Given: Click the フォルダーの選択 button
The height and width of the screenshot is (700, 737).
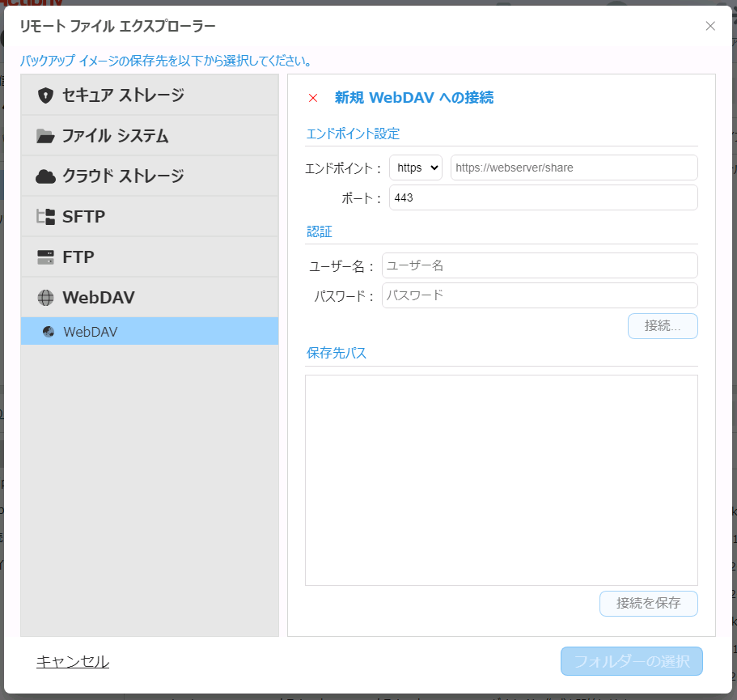Looking at the screenshot, I should click(x=631, y=661).
